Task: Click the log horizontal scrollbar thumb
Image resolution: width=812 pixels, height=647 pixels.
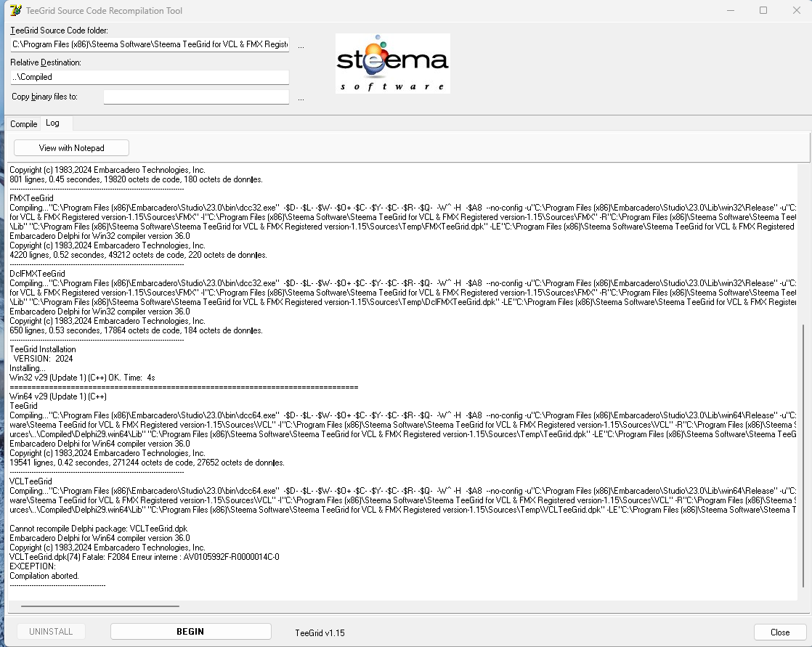Action: 100,606
